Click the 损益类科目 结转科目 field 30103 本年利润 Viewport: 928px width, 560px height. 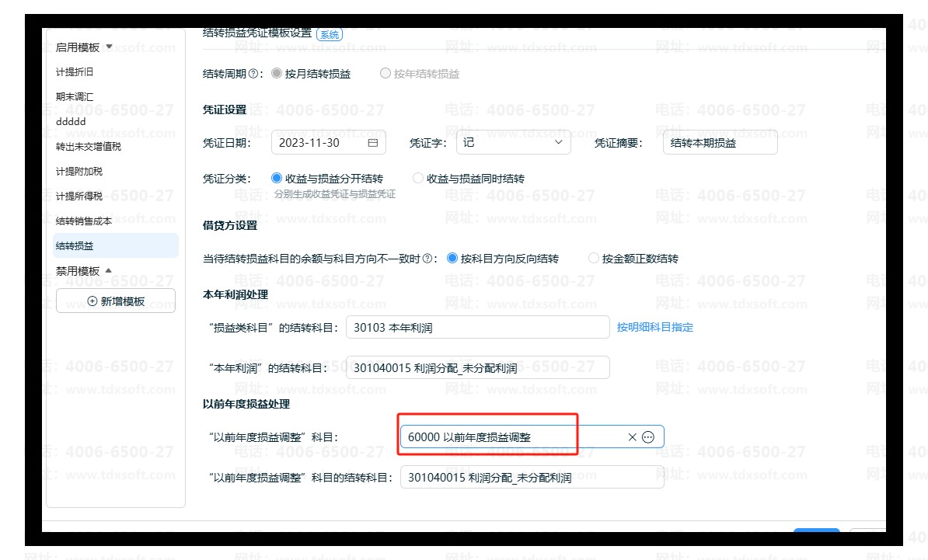(477, 328)
